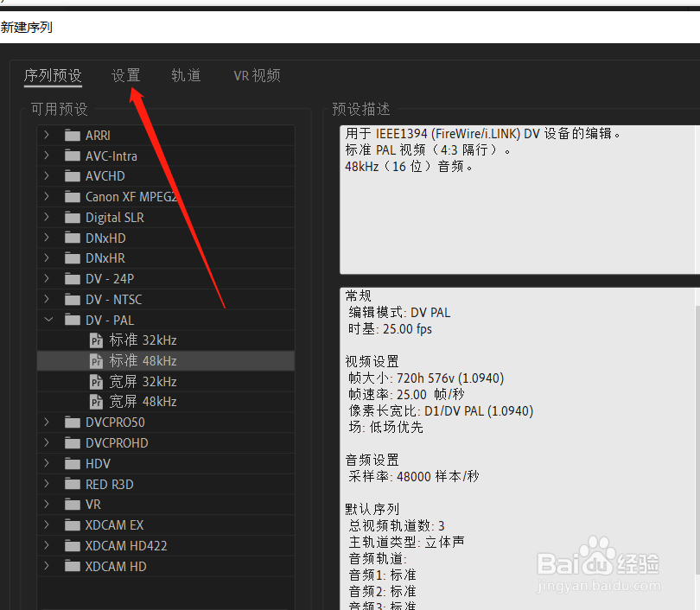
Task: Switch to the 轨道 tab
Action: coord(186,75)
